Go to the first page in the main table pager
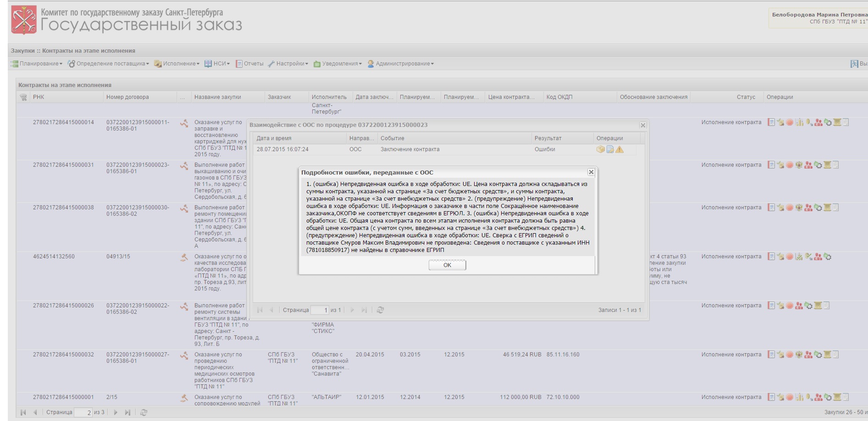The width and height of the screenshot is (868, 421). pyautogui.click(x=23, y=412)
